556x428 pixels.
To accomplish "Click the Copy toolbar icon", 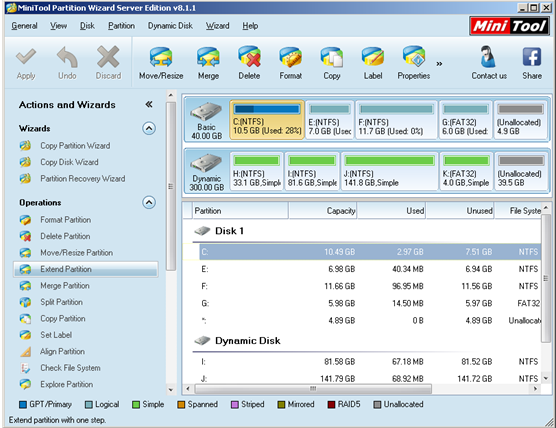I will pyautogui.click(x=332, y=57).
